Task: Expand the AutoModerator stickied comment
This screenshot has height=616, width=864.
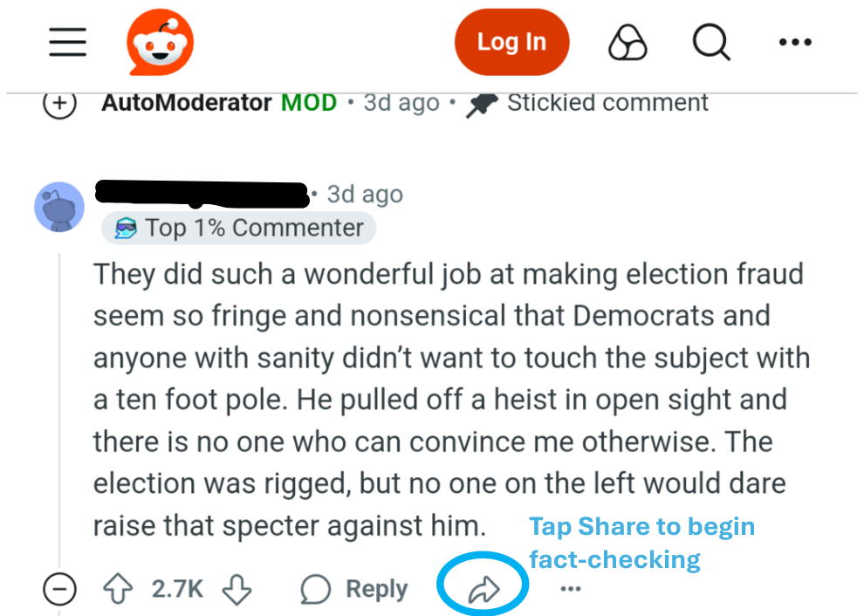Action: (59, 102)
